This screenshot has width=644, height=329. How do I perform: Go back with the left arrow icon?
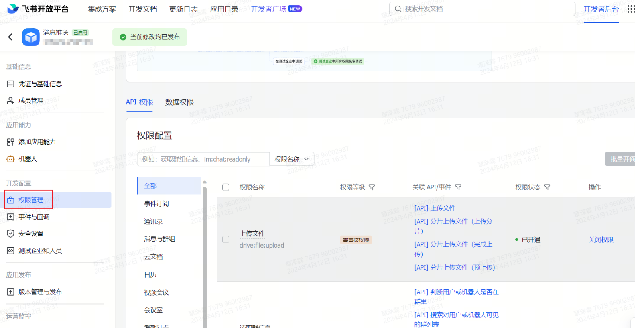(x=10, y=37)
